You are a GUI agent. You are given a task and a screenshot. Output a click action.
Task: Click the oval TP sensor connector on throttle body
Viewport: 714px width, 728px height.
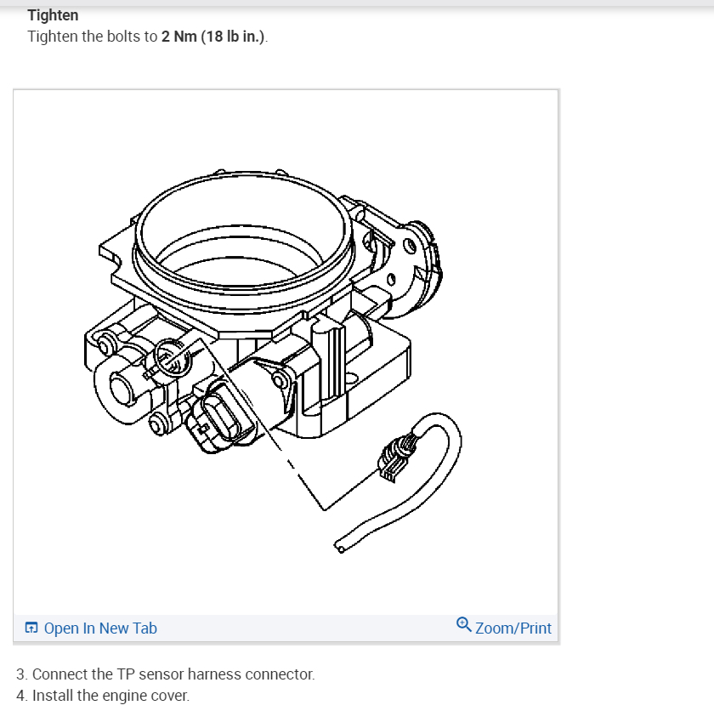220,417
